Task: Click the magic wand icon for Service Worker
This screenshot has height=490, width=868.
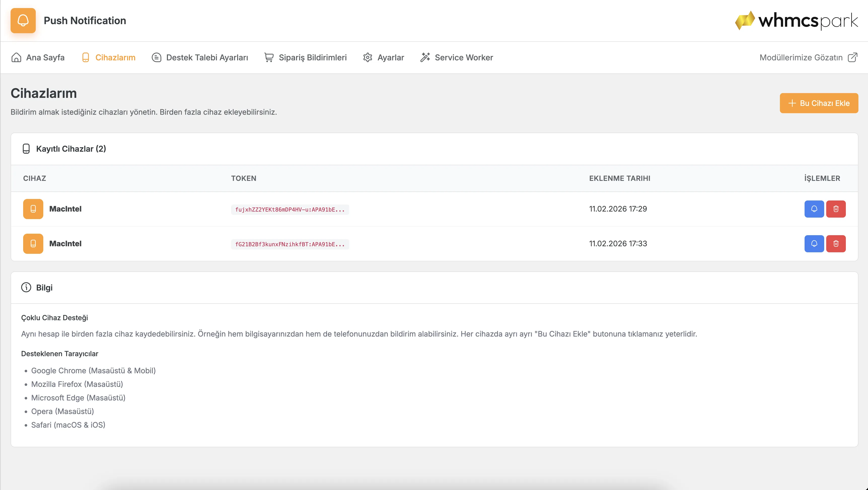Action: tap(425, 58)
